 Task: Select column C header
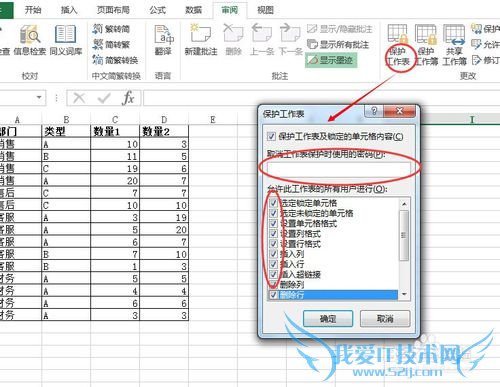(115, 119)
